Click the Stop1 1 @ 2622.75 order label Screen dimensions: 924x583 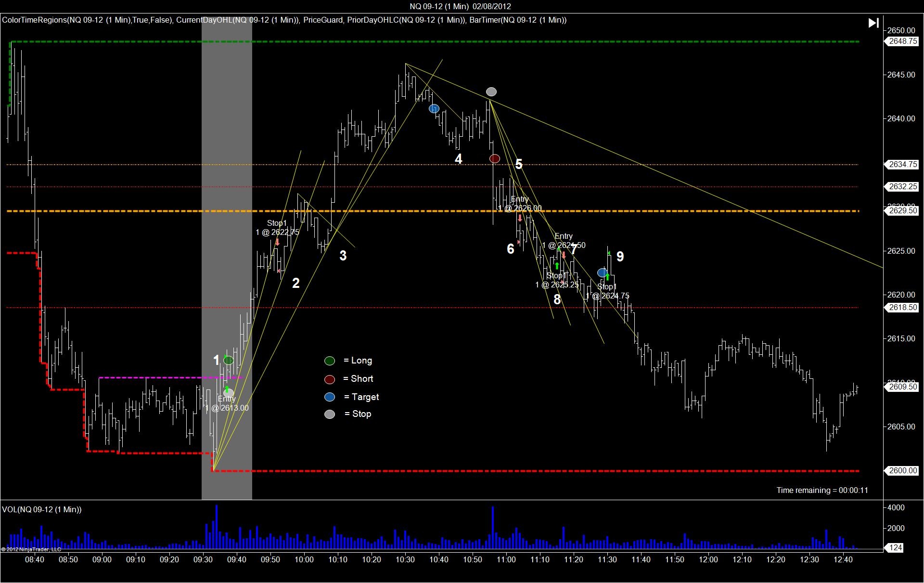click(x=277, y=228)
